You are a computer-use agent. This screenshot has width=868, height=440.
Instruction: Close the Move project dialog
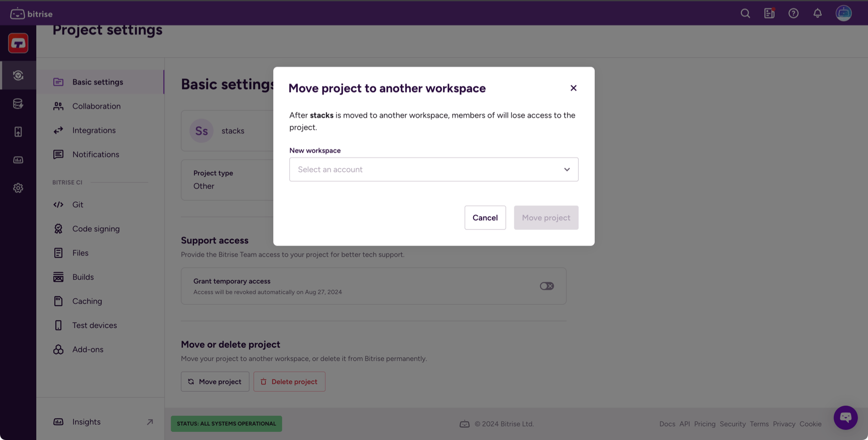pyautogui.click(x=573, y=88)
